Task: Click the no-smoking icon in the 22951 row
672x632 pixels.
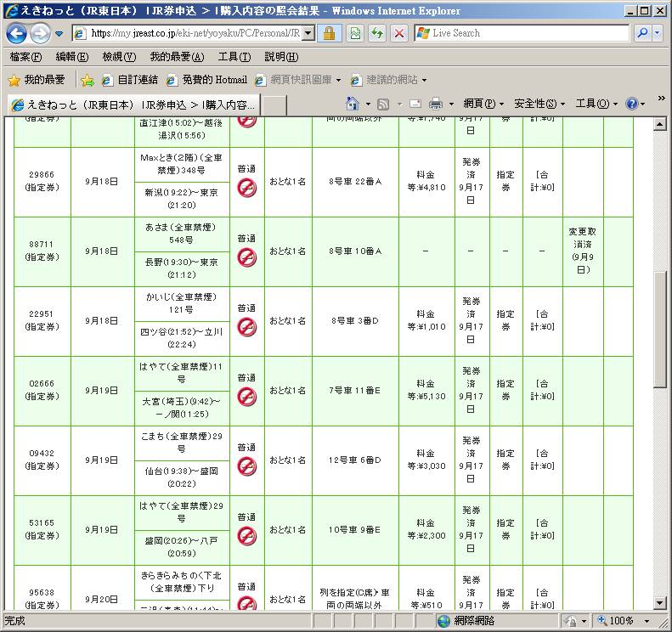Action: point(247,327)
